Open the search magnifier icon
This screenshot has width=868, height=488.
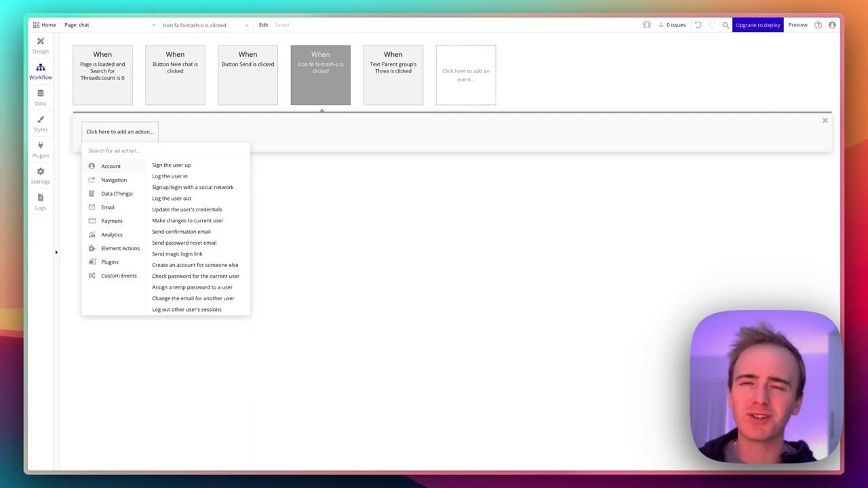click(x=726, y=25)
